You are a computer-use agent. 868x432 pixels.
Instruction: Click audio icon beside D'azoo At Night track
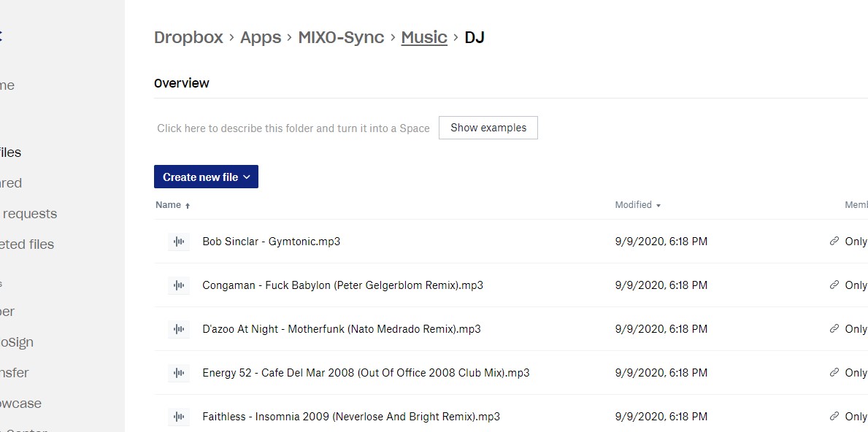[x=178, y=329]
